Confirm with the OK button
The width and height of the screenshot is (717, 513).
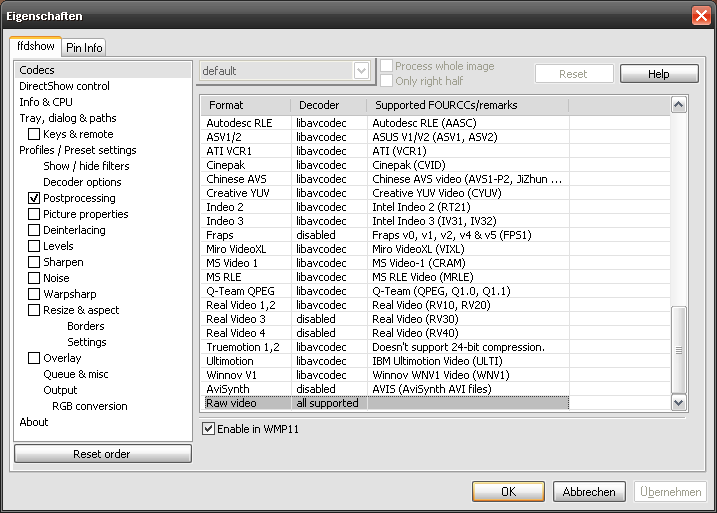tap(508, 492)
